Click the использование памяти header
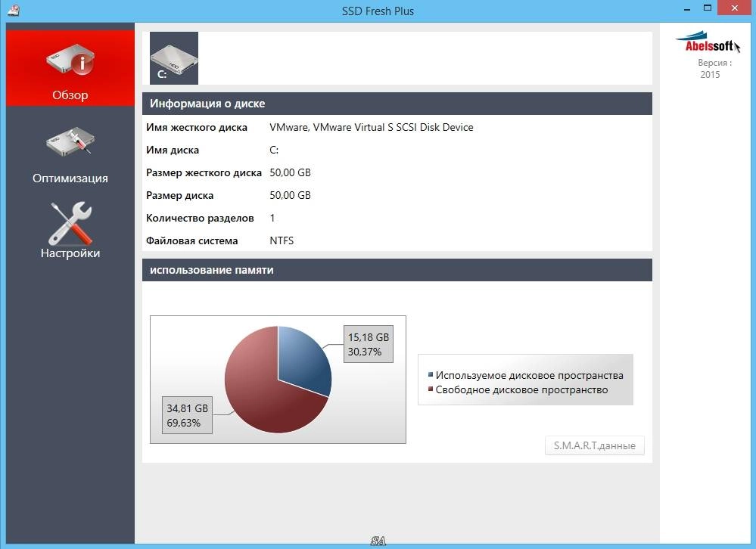The image size is (756, 549). click(x=397, y=270)
